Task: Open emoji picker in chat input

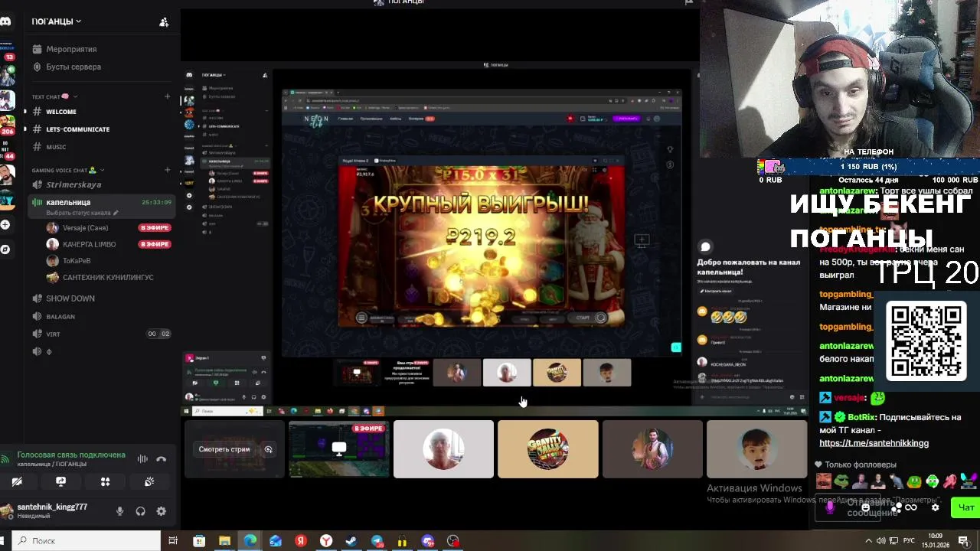Action: (866, 507)
